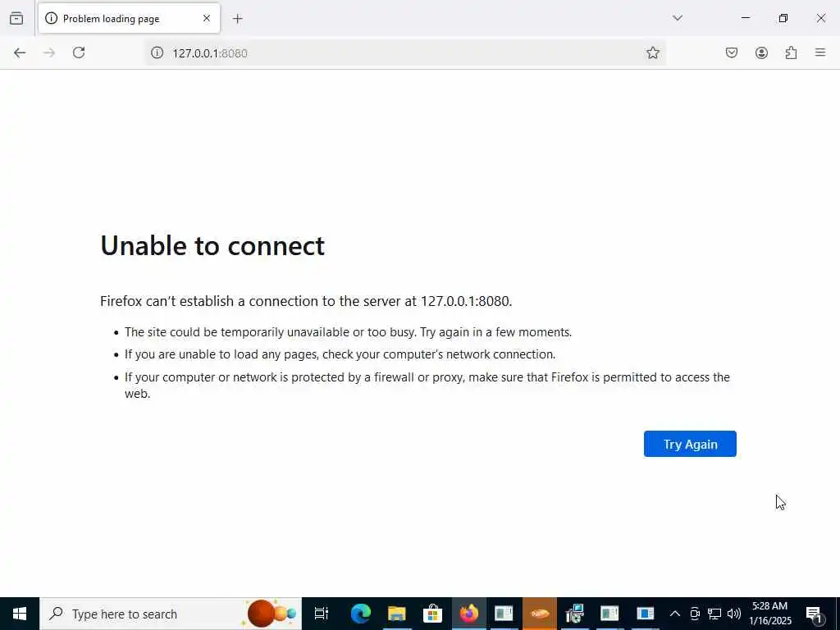Click the Windows search box
Screen dimensions: 840x630
tap(171, 614)
